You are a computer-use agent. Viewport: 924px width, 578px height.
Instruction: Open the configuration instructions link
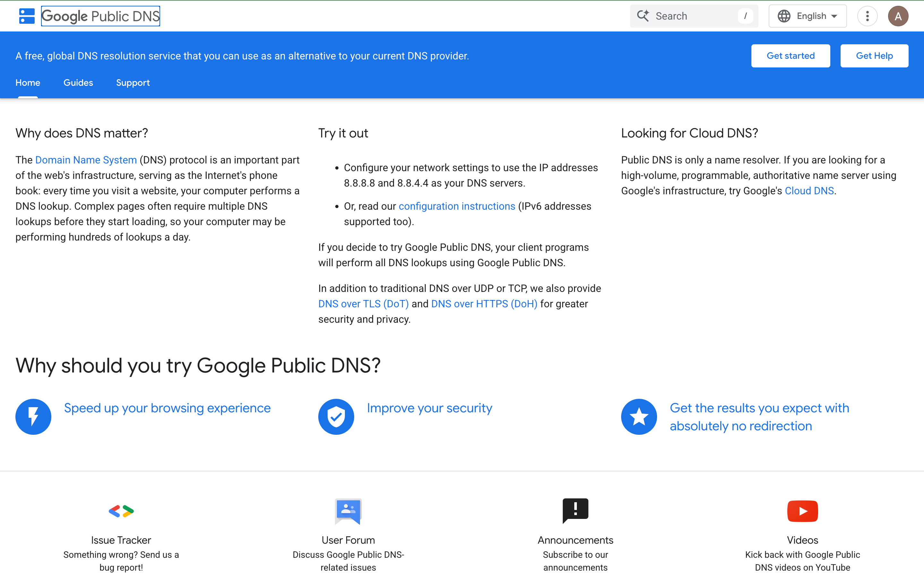tap(457, 206)
